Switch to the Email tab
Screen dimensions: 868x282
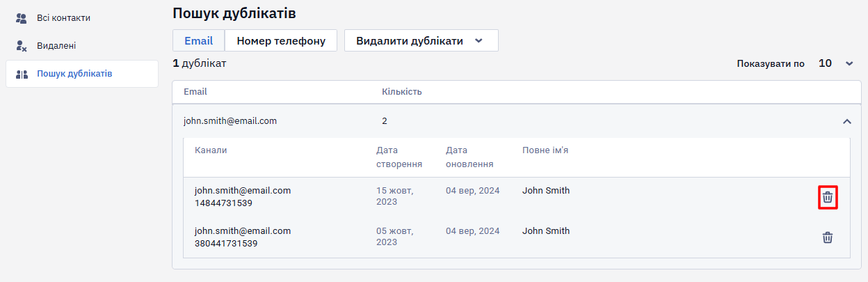[x=198, y=40]
